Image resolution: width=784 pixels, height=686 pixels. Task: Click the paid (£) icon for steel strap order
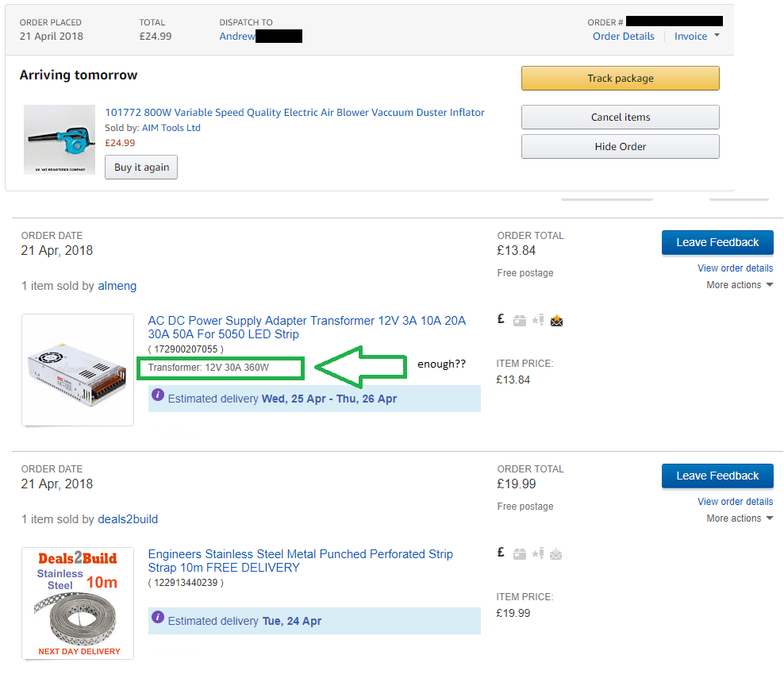click(501, 553)
